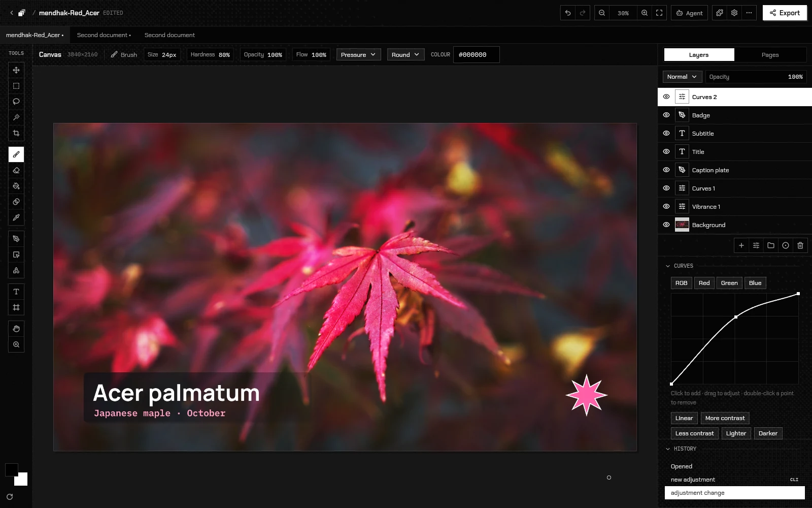Fit canvas to screen icon
This screenshot has width=812, height=508.
click(x=659, y=13)
